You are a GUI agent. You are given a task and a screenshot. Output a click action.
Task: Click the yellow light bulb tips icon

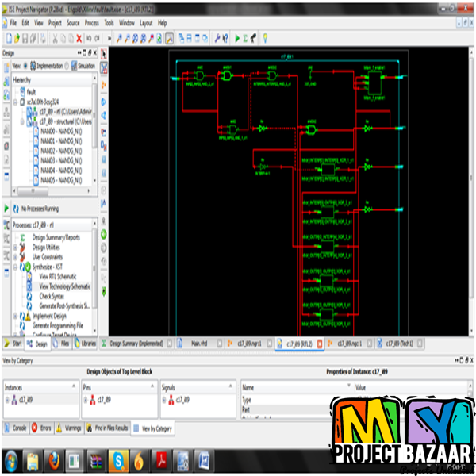[264, 37]
